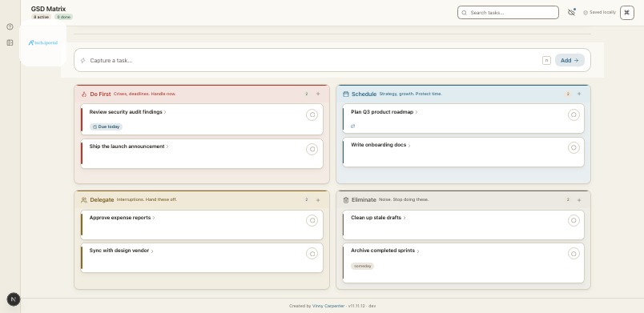Viewport: 644px width, 313px height.
Task: Open Archive completed sprints task title
Action: pos(383,251)
